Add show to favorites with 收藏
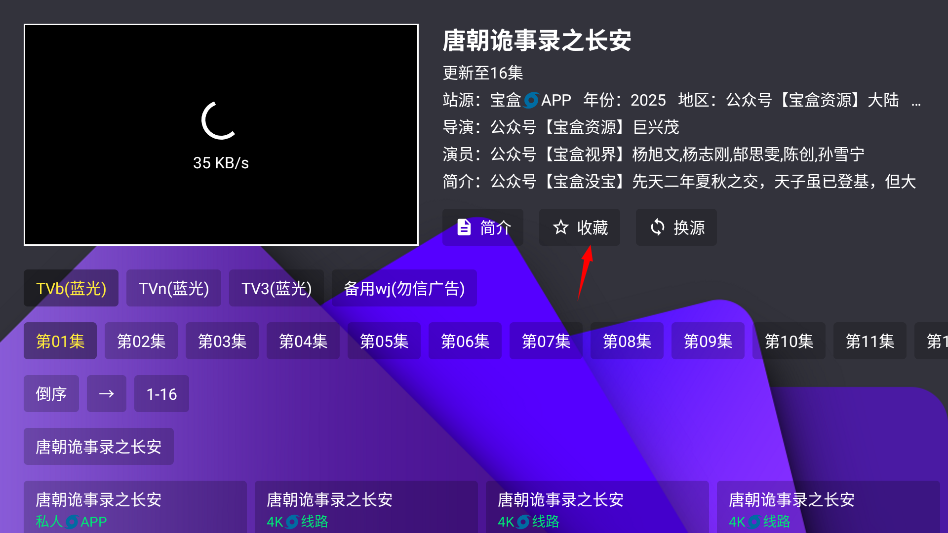The height and width of the screenshot is (533, 948). pos(579,228)
